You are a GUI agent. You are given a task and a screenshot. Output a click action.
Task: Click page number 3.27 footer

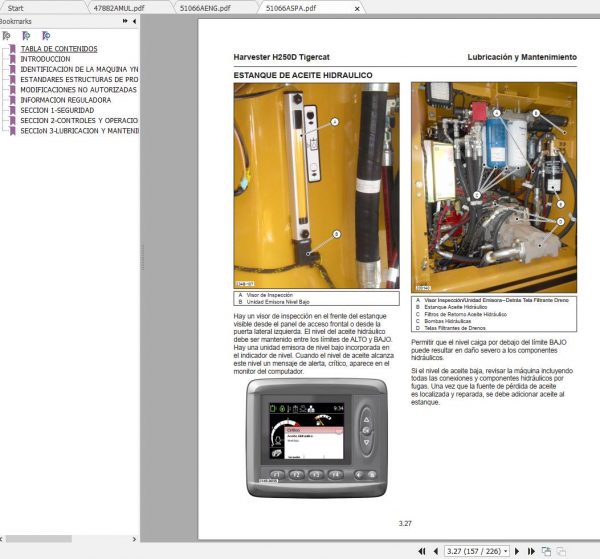coord(405,523)
